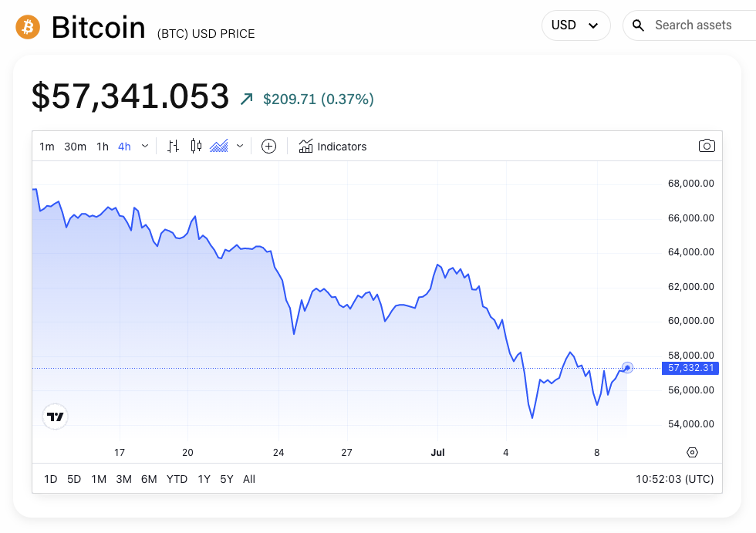The height and width of the screenshot is (533, 756).
Task: Select the 30m timeframe
Action: click(75, 146)
